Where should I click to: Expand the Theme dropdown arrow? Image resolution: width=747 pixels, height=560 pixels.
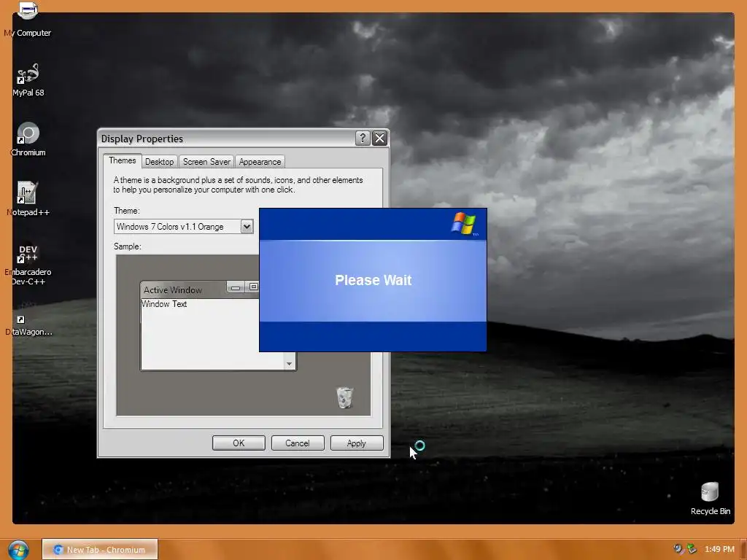247,227
